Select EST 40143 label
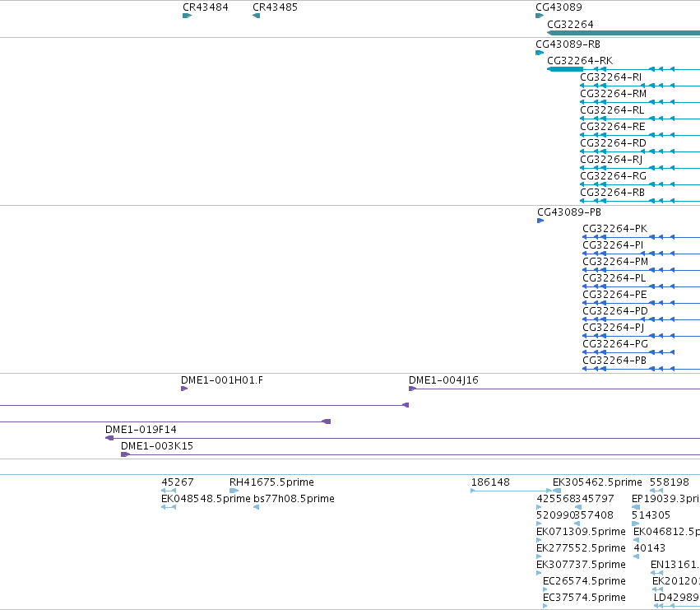This screenshot has height=610, width=700. (650, 549)
